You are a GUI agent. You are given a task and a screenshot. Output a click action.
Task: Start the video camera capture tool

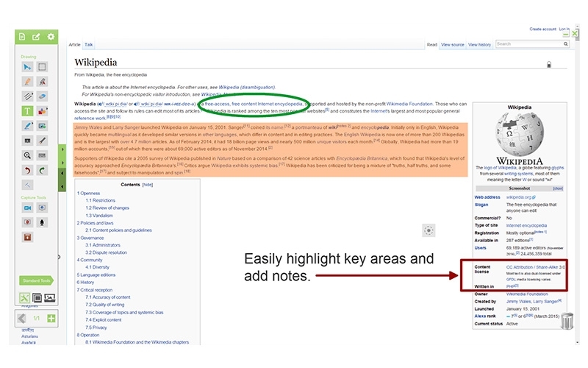click(27, 208)
